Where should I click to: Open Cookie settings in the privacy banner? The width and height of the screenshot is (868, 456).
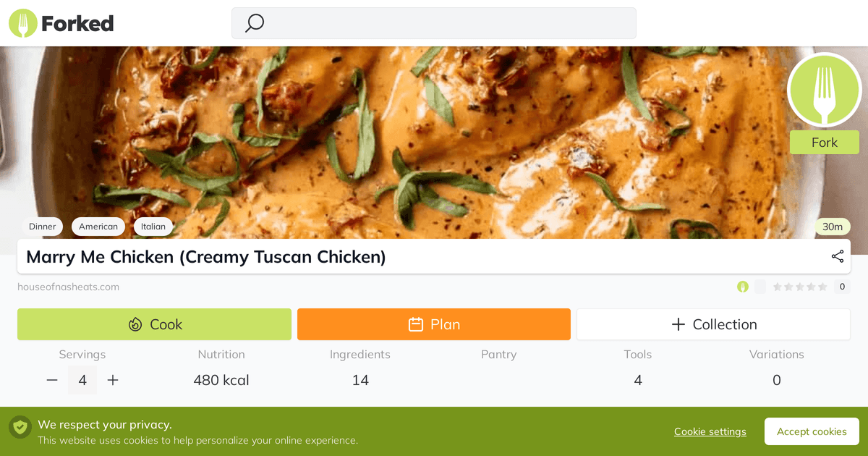click(710, 431)
